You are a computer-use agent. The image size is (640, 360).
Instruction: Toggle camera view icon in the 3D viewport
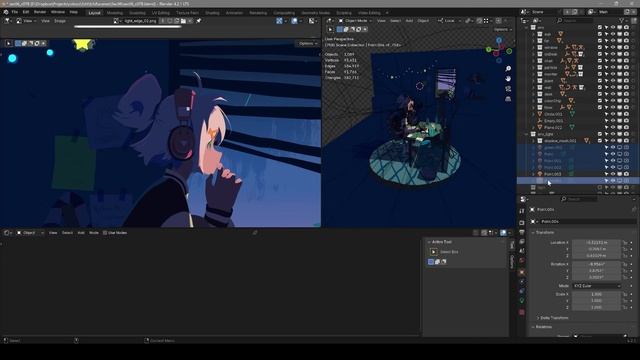point(508,89)
